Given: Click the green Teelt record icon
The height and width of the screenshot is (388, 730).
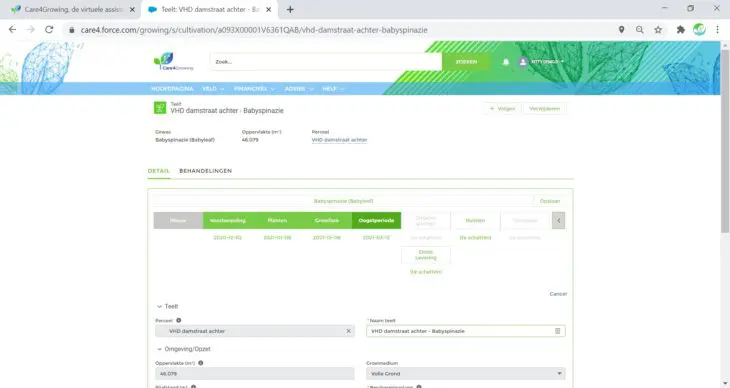Looking at the screenshot, I should 160,108.
